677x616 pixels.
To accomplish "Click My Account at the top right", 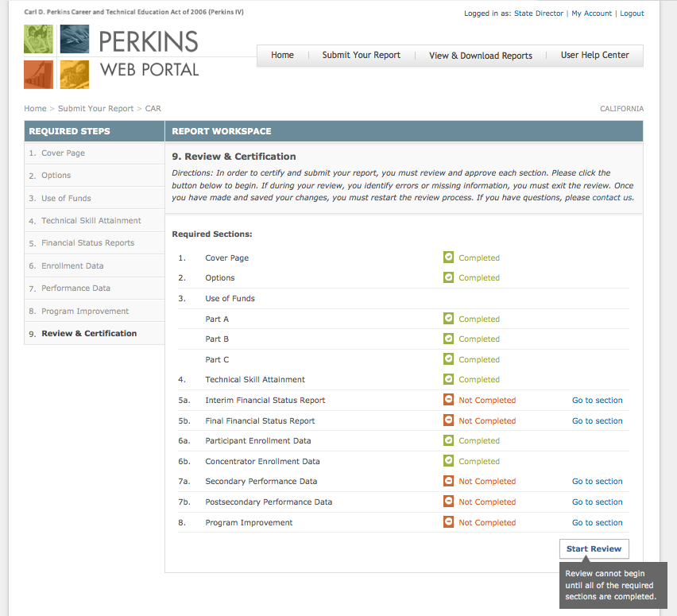I will tap(591, 13).
